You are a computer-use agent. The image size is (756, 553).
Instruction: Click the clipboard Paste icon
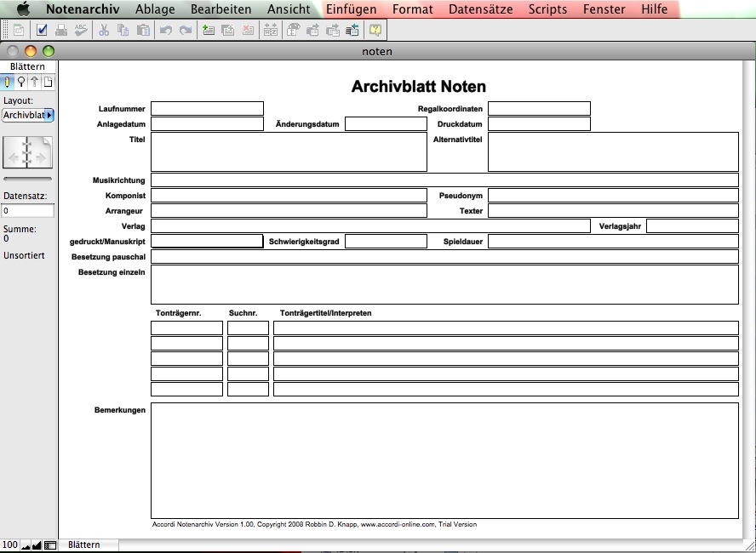coord(143,31)
